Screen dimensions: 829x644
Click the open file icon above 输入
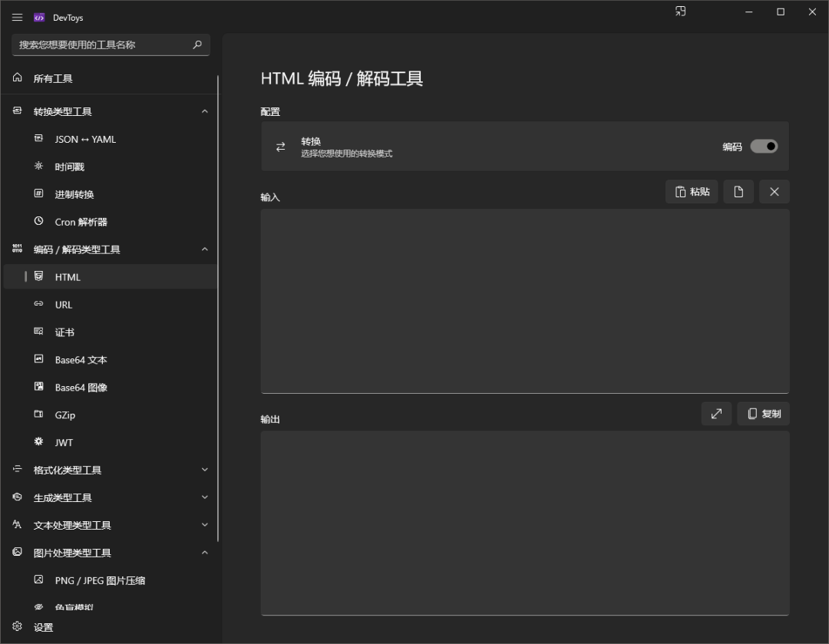738,192
